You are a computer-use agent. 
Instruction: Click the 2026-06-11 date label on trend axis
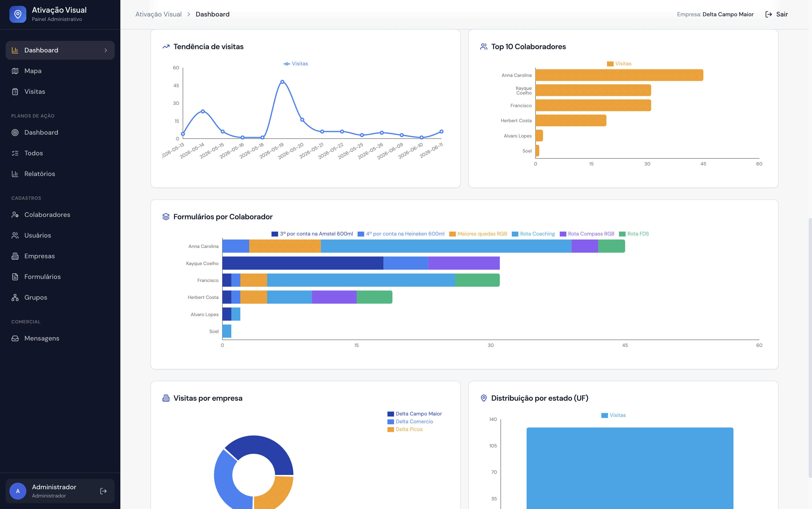[x=431, y=150]
